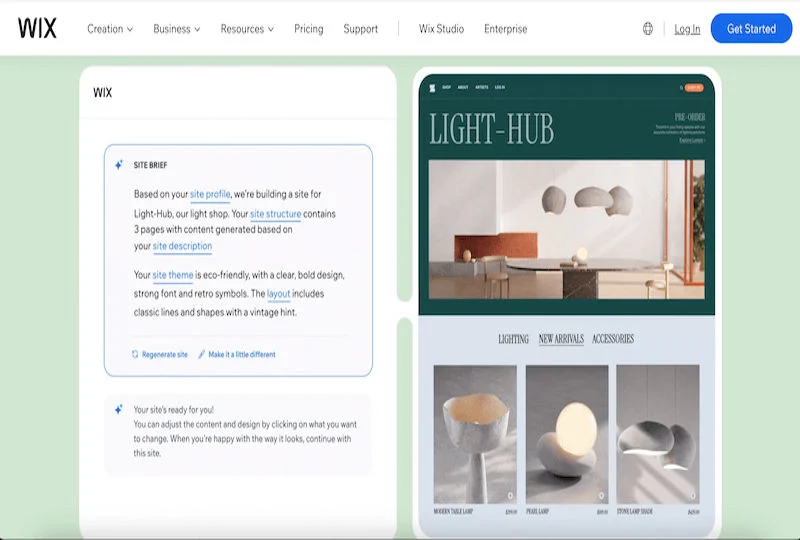This screenshot has height=540, width=800.
Task: Open the Support page
Action: (x=361, y=29)
